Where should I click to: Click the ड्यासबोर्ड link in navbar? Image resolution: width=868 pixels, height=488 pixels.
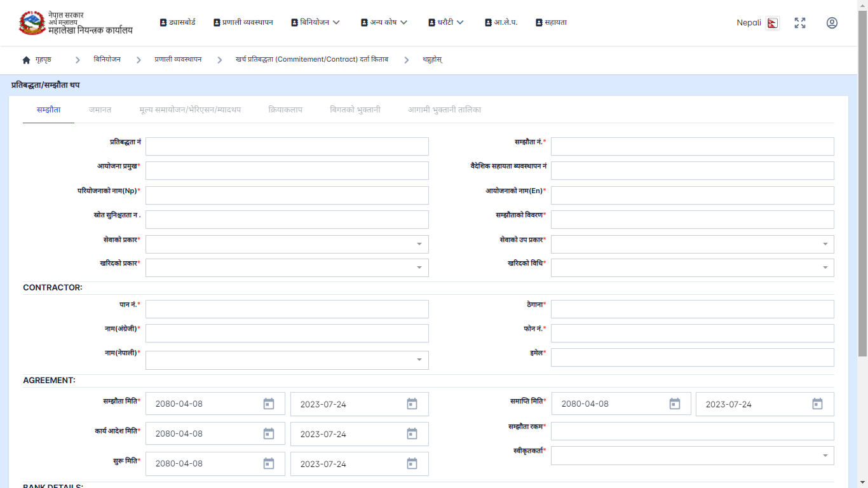coord(177,22)
